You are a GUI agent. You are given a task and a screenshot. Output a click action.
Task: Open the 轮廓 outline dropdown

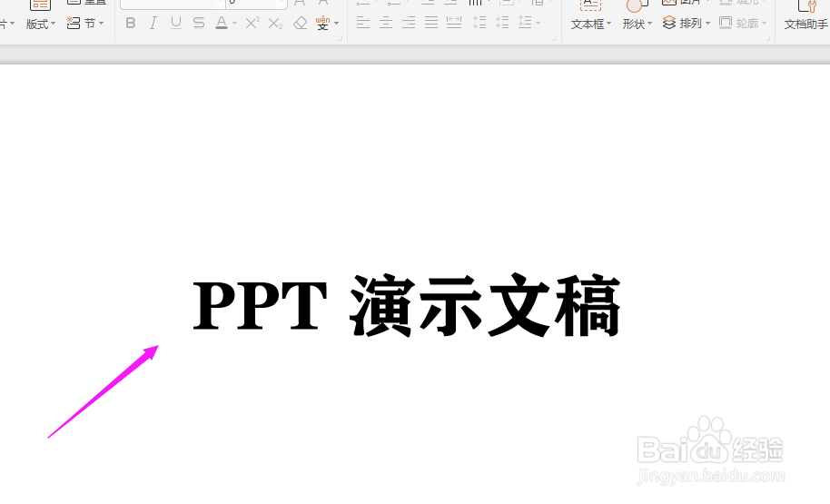[x=743, y=24]
